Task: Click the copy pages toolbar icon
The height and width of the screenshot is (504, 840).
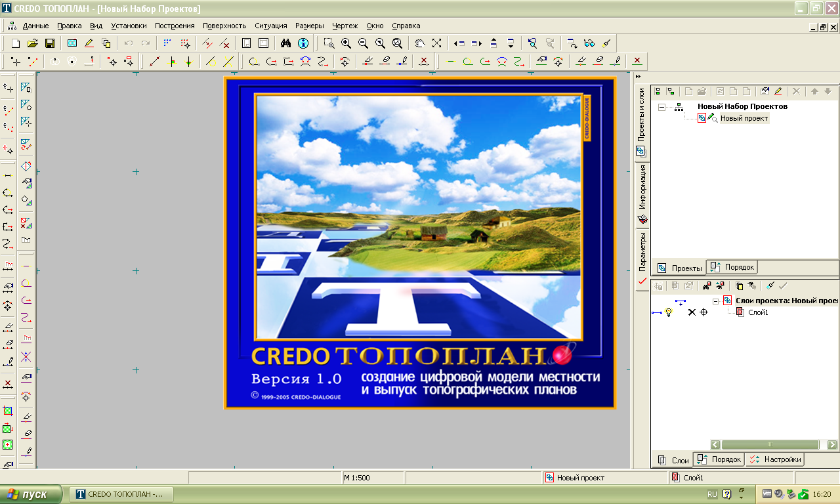Action: click(106, 43)
